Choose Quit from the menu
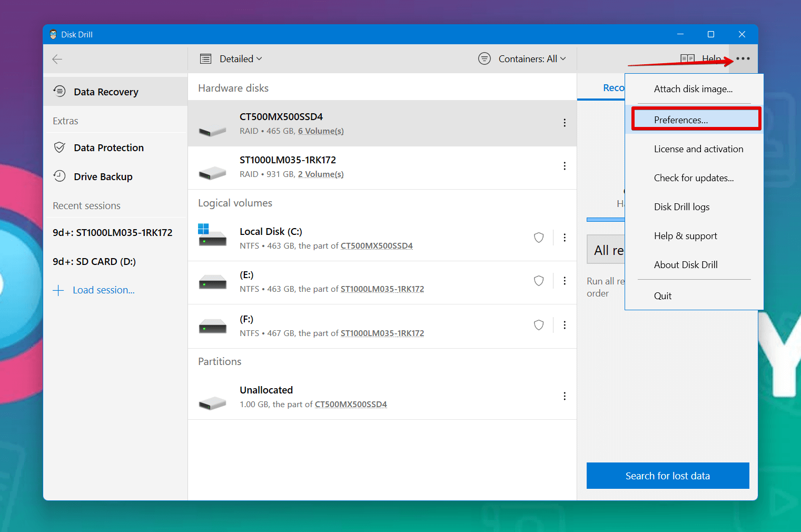This screenshot has width=801, height=532. coord(694,296)
